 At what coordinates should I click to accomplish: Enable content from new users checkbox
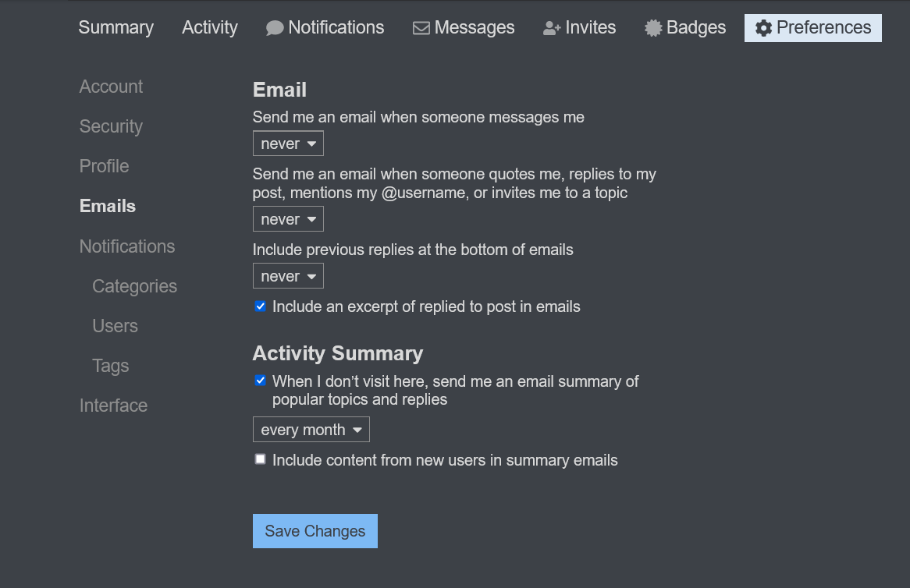tap(261, 459)
